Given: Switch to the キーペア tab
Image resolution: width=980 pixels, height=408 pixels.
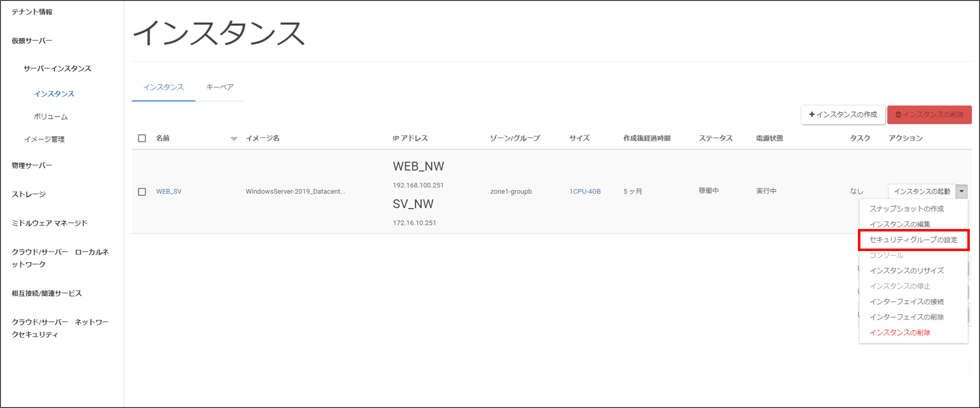Looking at the screenshot, I should click(x=220, y=87).
